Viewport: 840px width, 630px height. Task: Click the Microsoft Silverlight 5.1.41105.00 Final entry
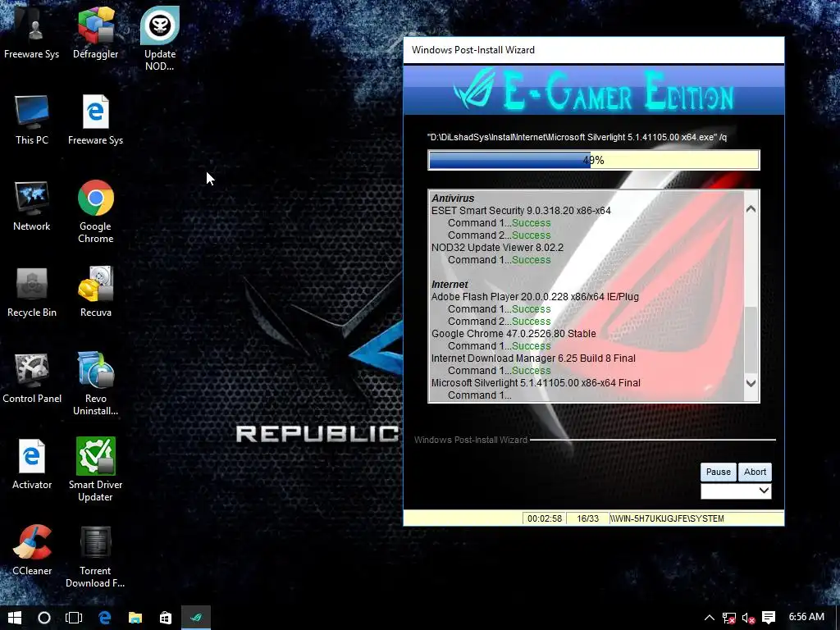(x=536, y=383)
